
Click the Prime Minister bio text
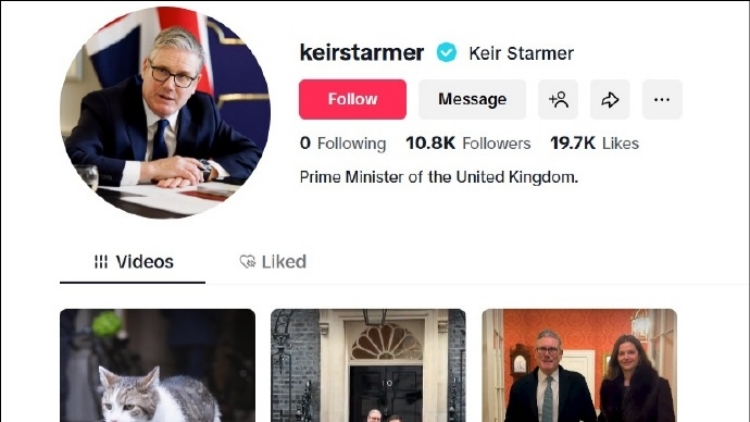coord(439,177)
